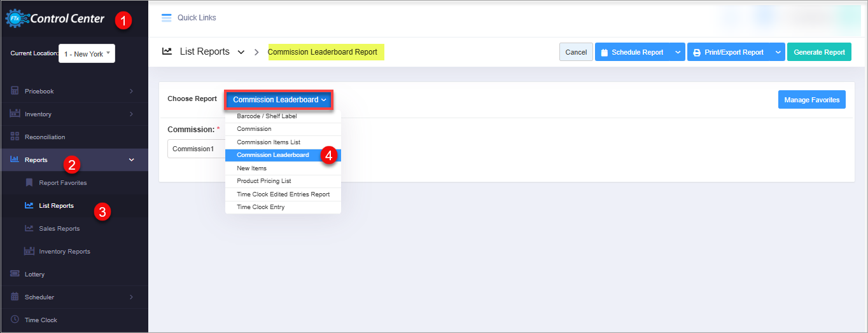The image size is (868, 333).
Task: Click the Cancel button
Action: coord(576,52)
